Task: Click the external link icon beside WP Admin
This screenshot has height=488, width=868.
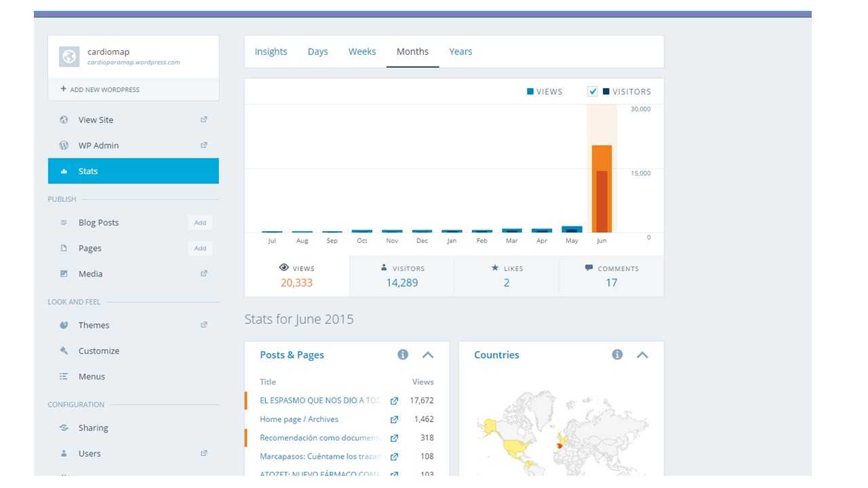Action: coord(203,145)
